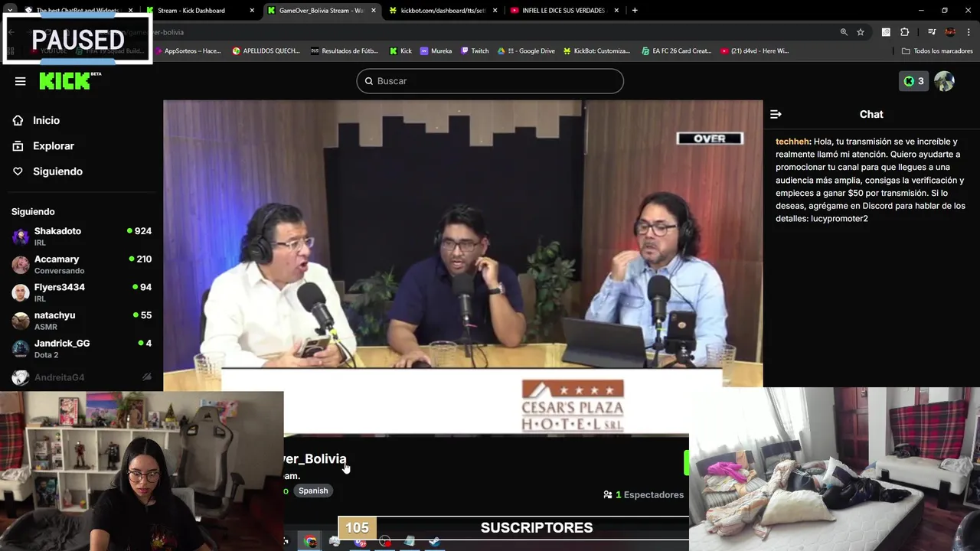The height and width of the screenshot is (551, 980).
Task: Click the Buscar search field
Action: (490, 81)
